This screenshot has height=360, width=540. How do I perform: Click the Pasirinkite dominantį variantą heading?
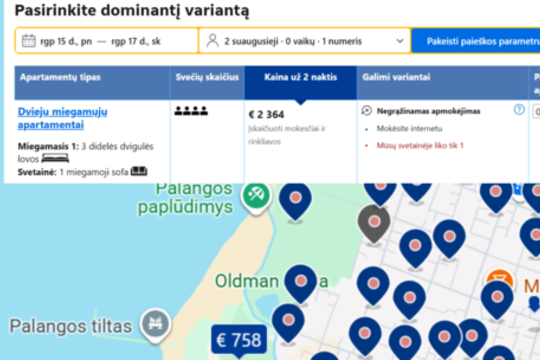(132, 10)
